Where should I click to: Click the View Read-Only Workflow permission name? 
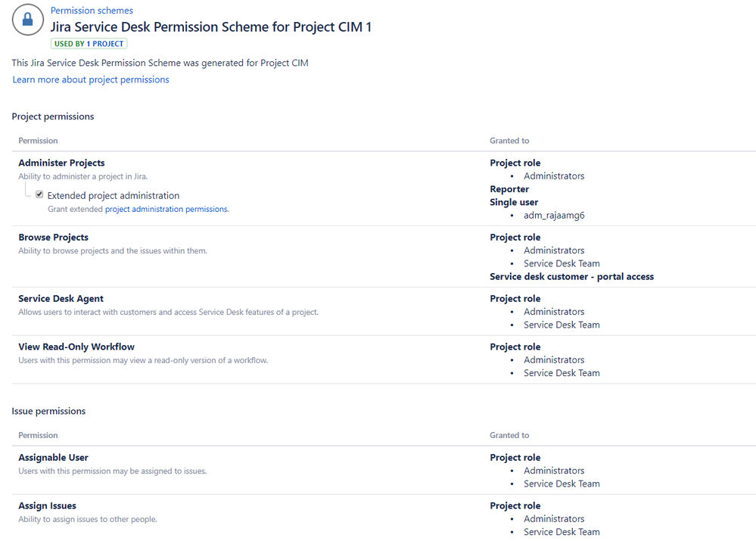pyautogui.click(x=76, y=347)
